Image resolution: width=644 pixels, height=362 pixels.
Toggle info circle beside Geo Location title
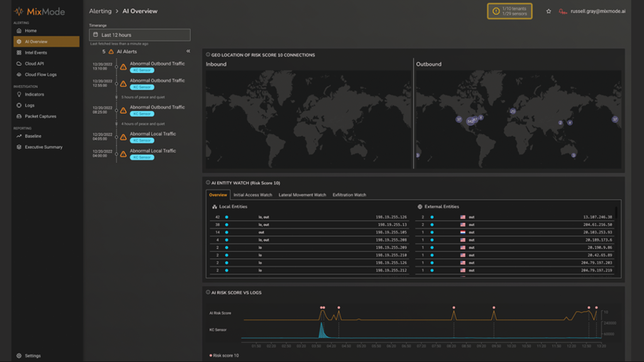point(208,55)
